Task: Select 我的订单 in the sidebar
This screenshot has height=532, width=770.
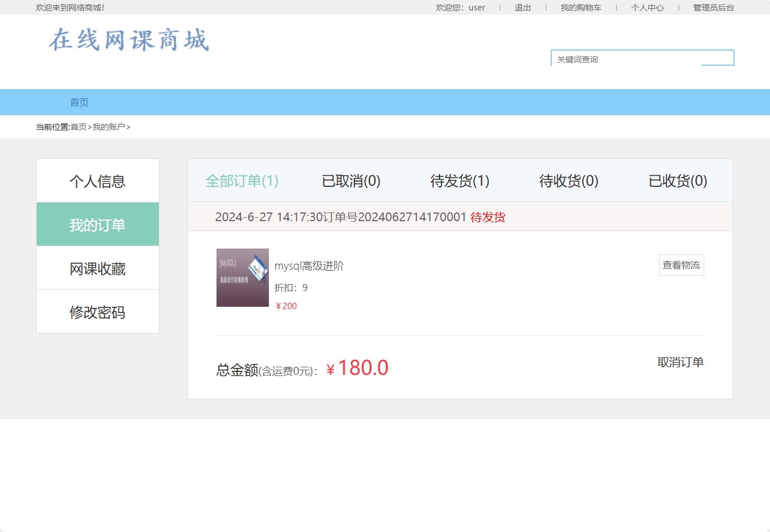Action: point(97,224)
